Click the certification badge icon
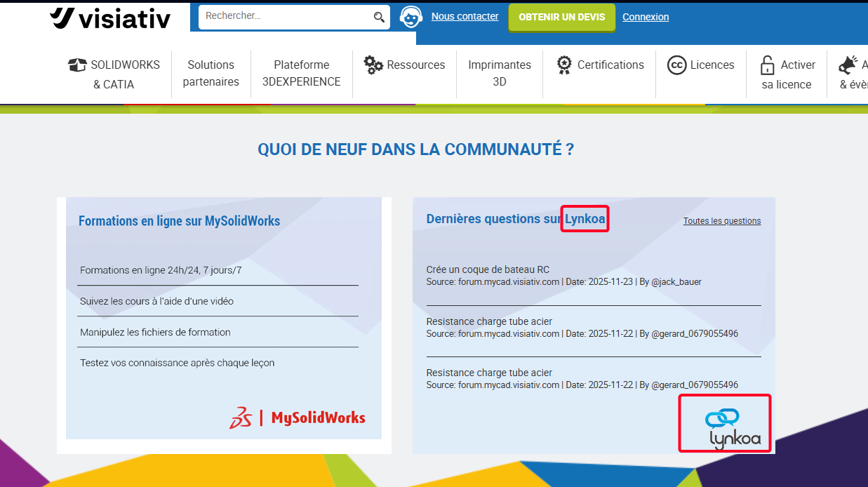The width and height of the screenshot is (868, 487). pos(564,65)
